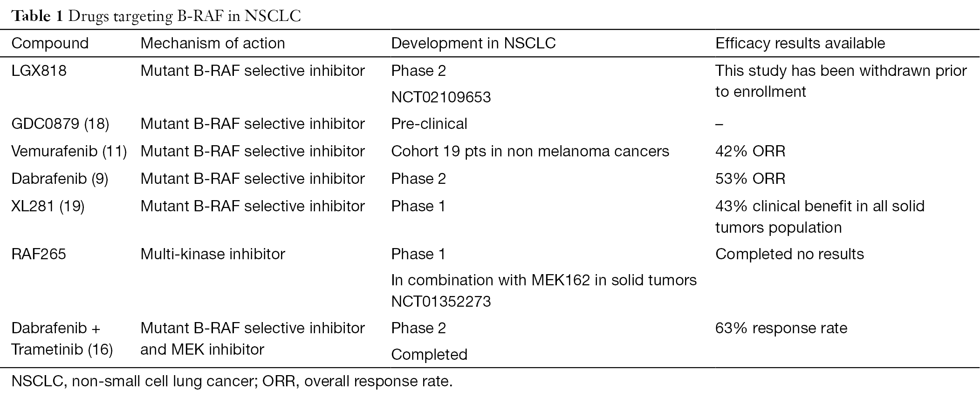Image resolution: width=980 pixels, height=397 pixels.
Task: Click the Multi-kinase inhibitor cell
Action: (x=212, y=254)
